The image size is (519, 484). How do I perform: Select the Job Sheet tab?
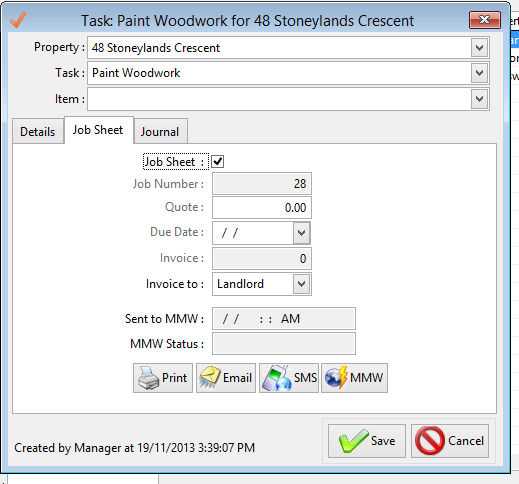point(98,130)
